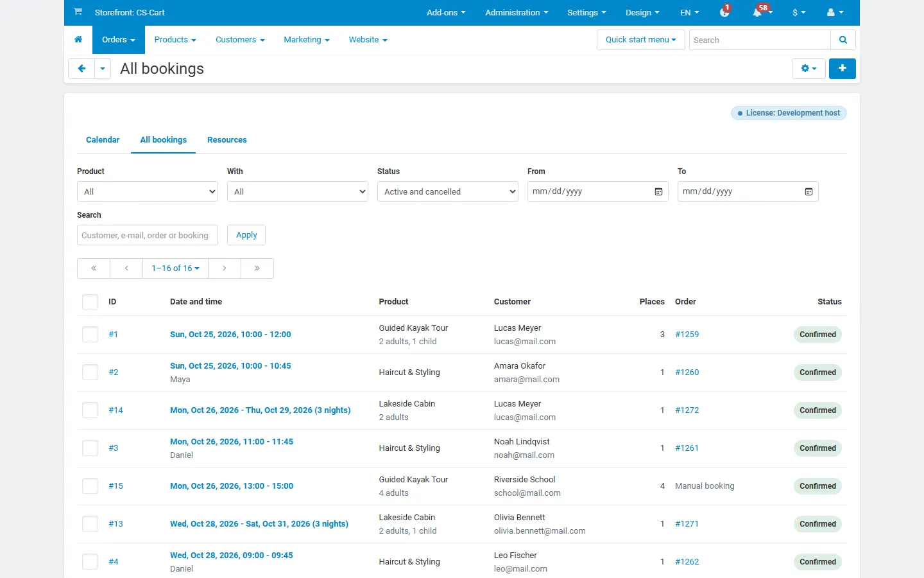Viewport: 924px width, 578px height.
Task: Expand the Quick start menu
Action: [641, 40]
